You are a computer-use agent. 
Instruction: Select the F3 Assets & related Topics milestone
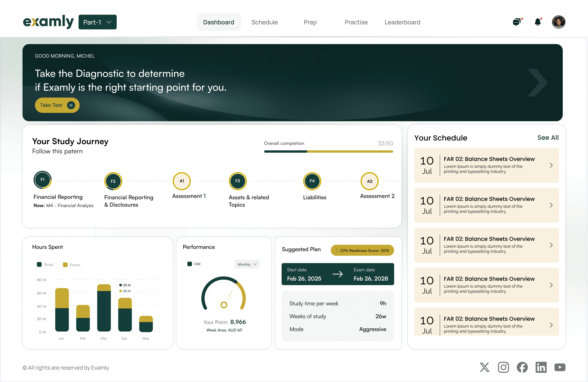237,181
